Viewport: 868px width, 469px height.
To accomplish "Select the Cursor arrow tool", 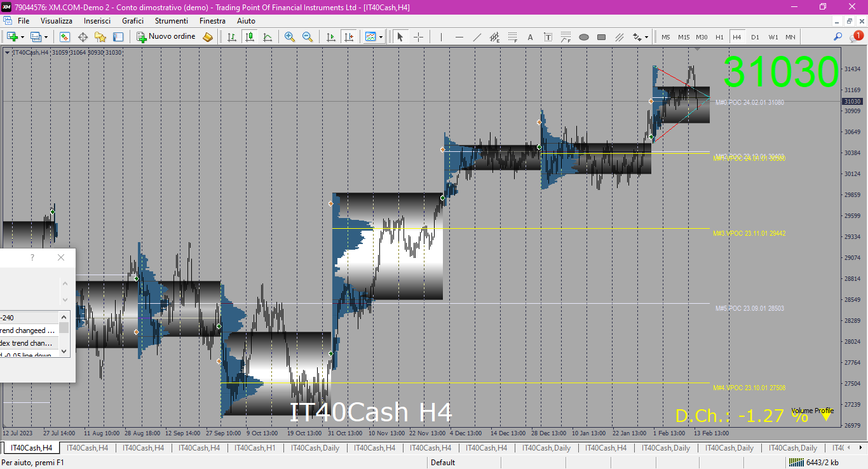I will pos(400,37).
